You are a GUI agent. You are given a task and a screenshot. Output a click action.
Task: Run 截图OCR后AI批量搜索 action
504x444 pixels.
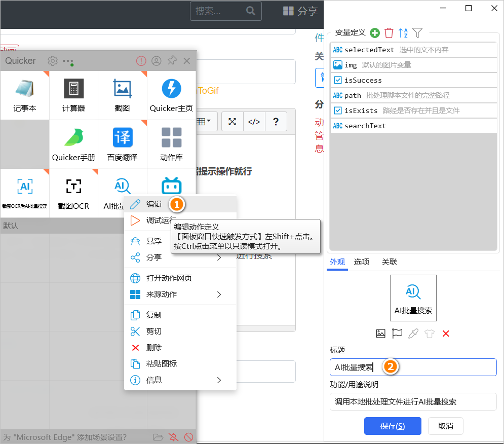click(24, 193)
